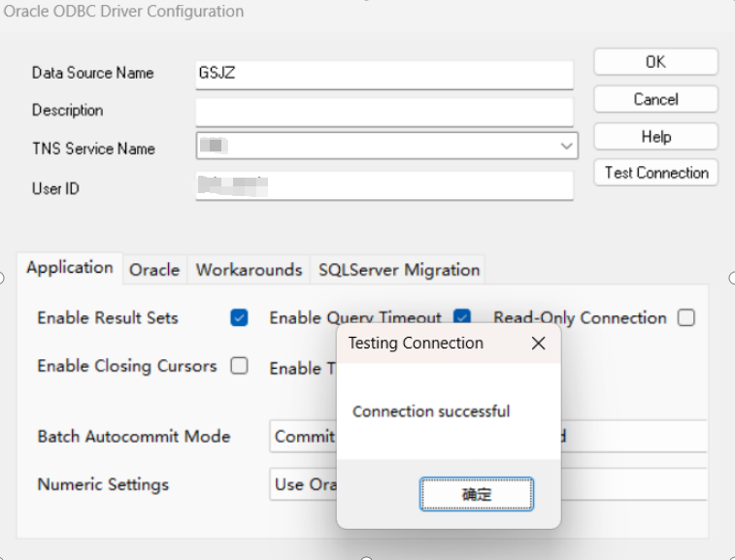Switch to the Oracle tab
The width and height of the screenshot is (735, 560).
click(154, 270)
